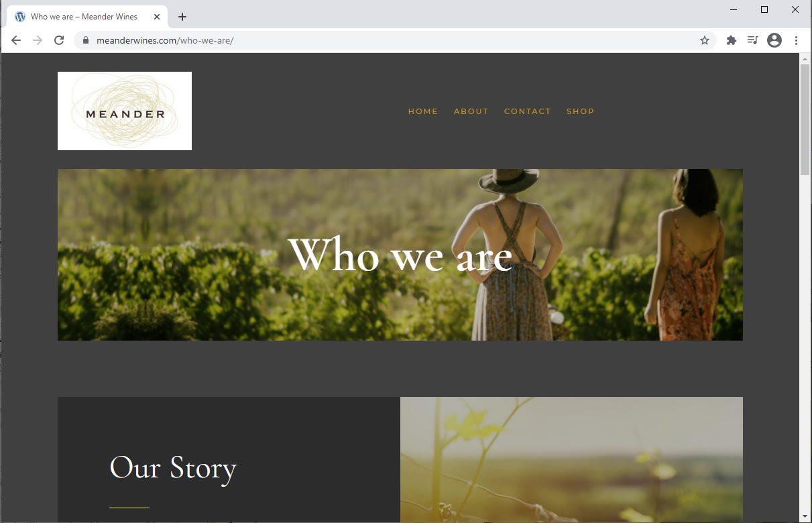Click the scrollbar down arrow
Screen dimensions: 812x523
pyautogui.click(x=805, y=517)
